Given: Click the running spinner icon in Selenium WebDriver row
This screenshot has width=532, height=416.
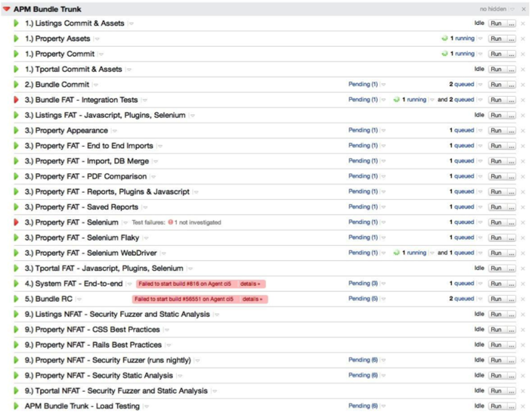Looking at the screenshot, I should coord(396,253).
